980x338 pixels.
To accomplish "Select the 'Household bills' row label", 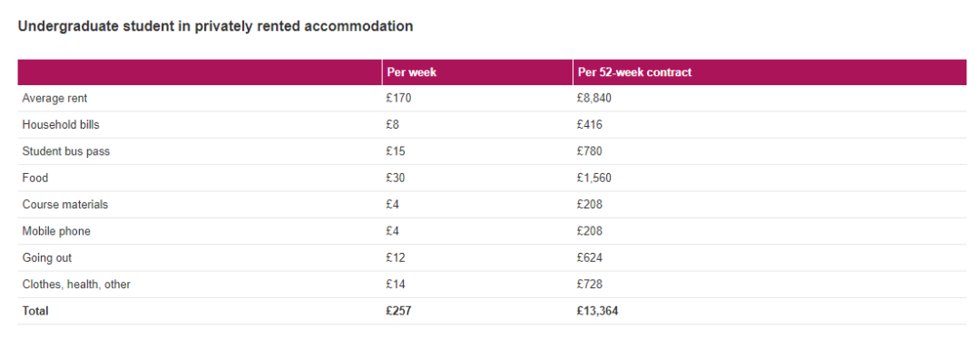I will pos(61,125).
